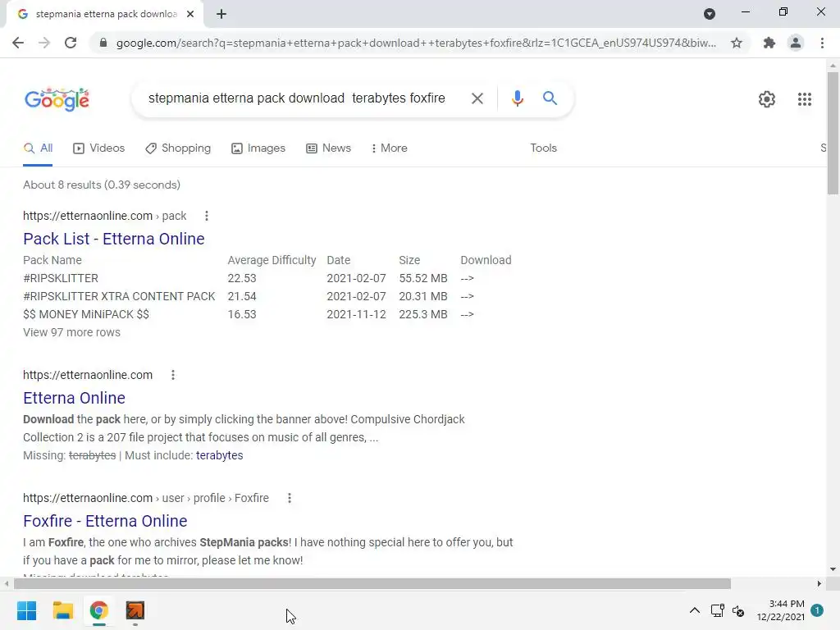Switch to the News tab
This screenshot has width=840, height=630.
click(328, 148)
